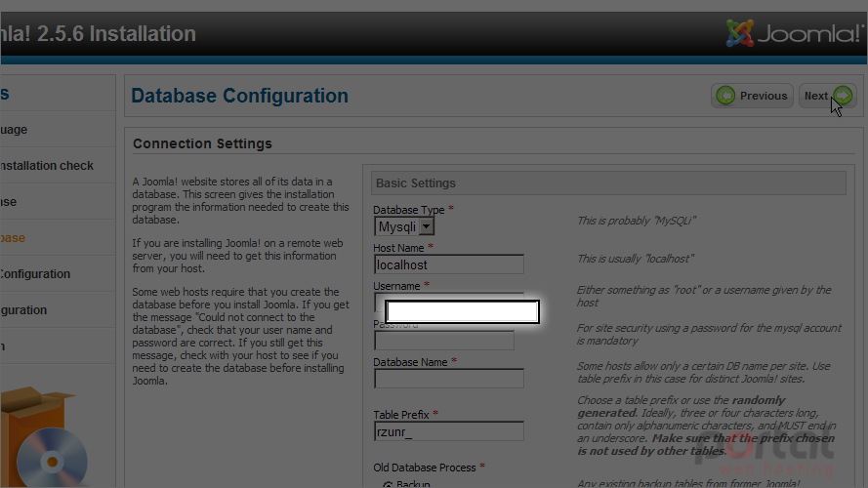Click the Joomla! logo in header

pos(793,33)
